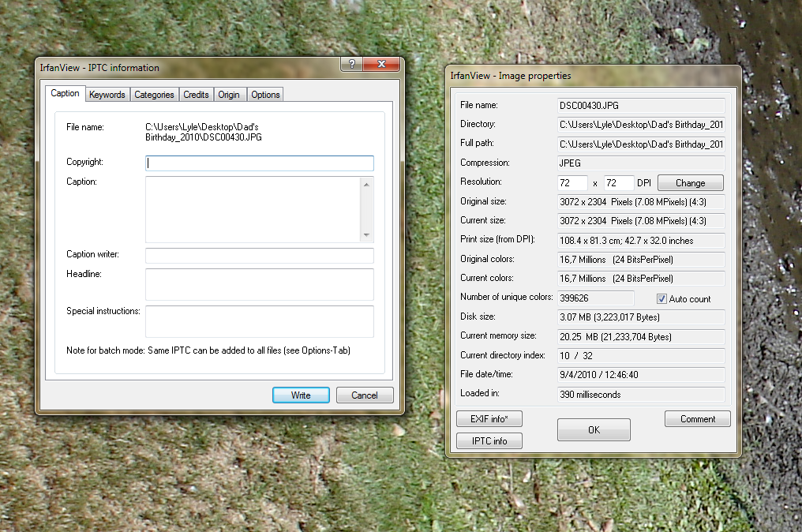Click the help question mark button in IPTC dialog
Viewport: 802px width, 532px height.
[351, 64]
